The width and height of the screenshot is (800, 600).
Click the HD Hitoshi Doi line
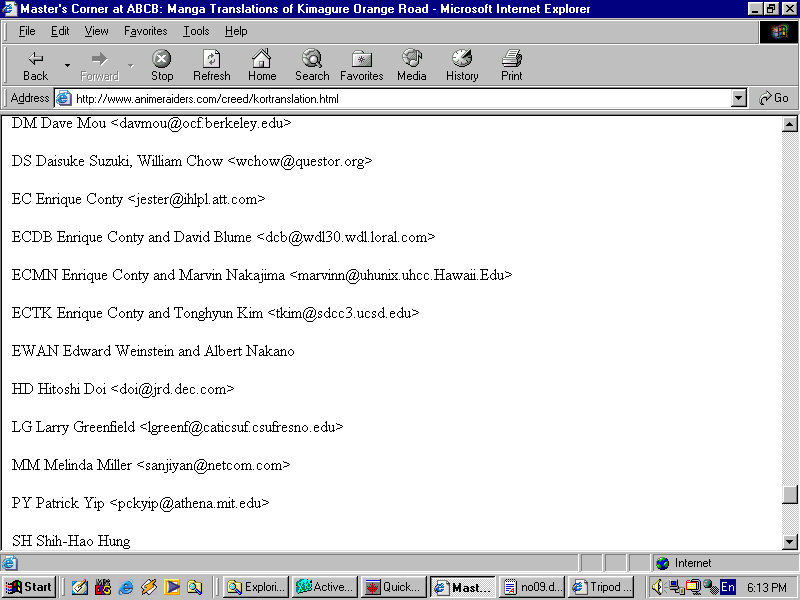[123, 389]
